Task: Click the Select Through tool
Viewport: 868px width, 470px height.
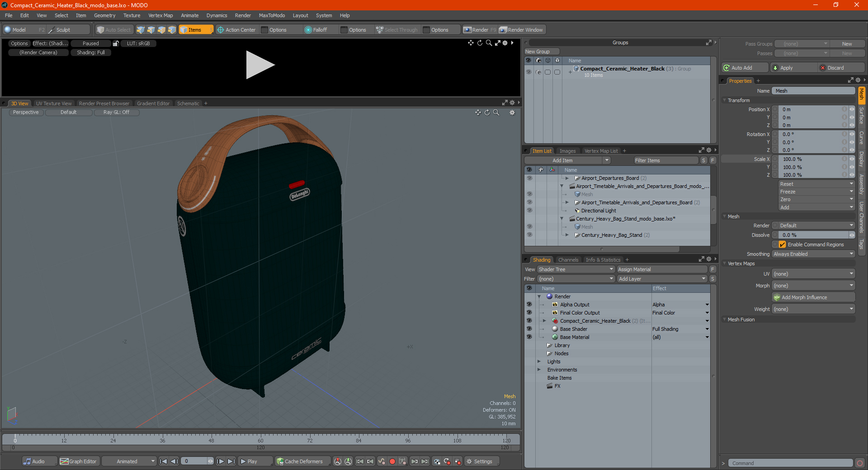Action: pos(397,30)
